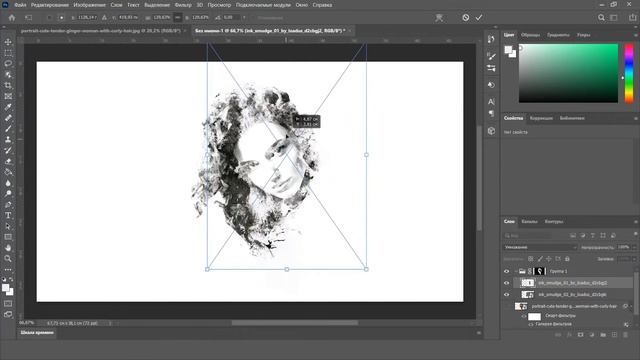Cancel the transform with the circle-slash icon
640x360 pixels.
[x=466, y=18]
